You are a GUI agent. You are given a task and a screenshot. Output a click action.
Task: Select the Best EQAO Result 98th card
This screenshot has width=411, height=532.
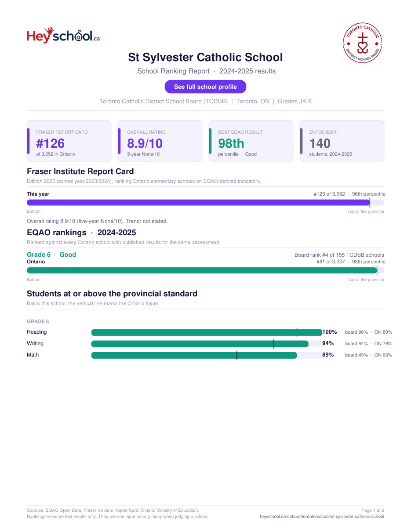[x=251, y=141]
